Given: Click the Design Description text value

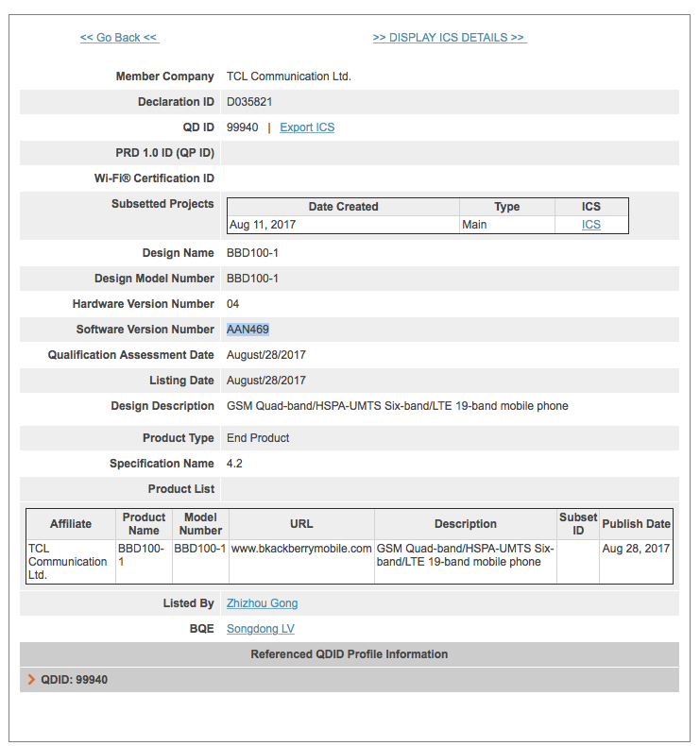Looking at the screenshot, I should (x=398, y=406).
